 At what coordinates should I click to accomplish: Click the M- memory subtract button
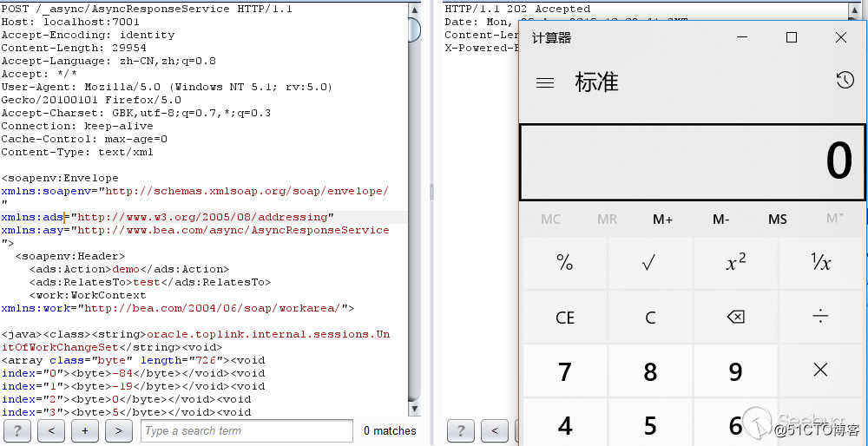coord(720,220)
